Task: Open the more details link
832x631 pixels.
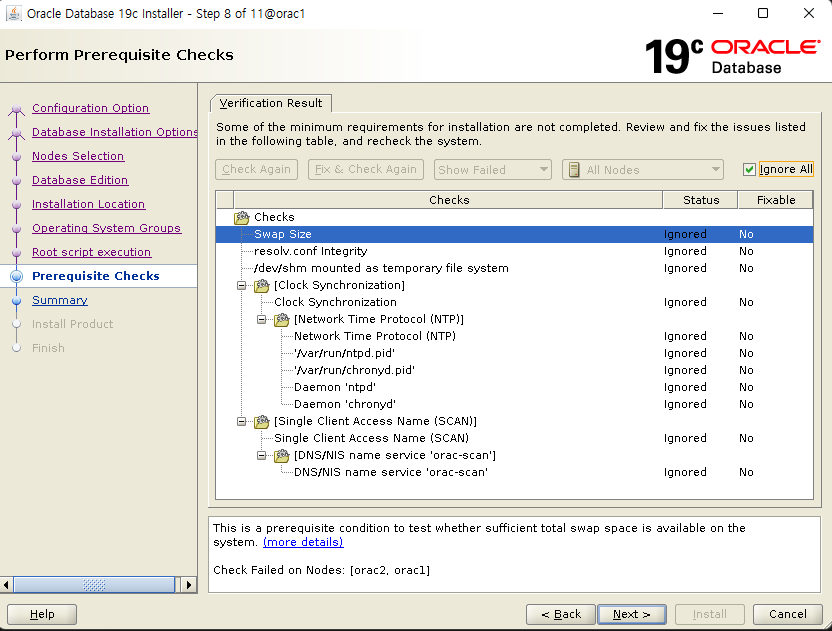Action: [303, 542]
